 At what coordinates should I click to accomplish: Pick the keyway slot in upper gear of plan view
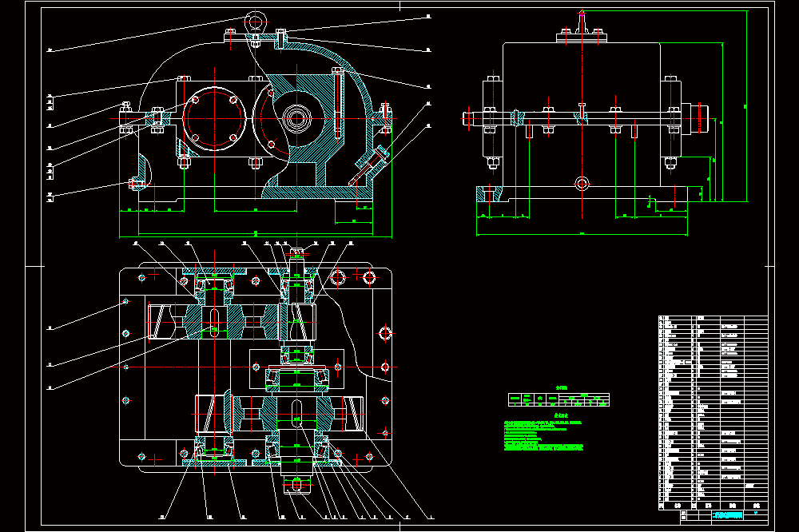(x=214, y=322)
